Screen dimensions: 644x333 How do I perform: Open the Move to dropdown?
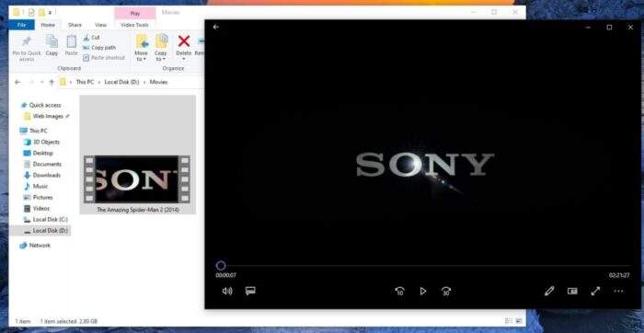[141, 48]
